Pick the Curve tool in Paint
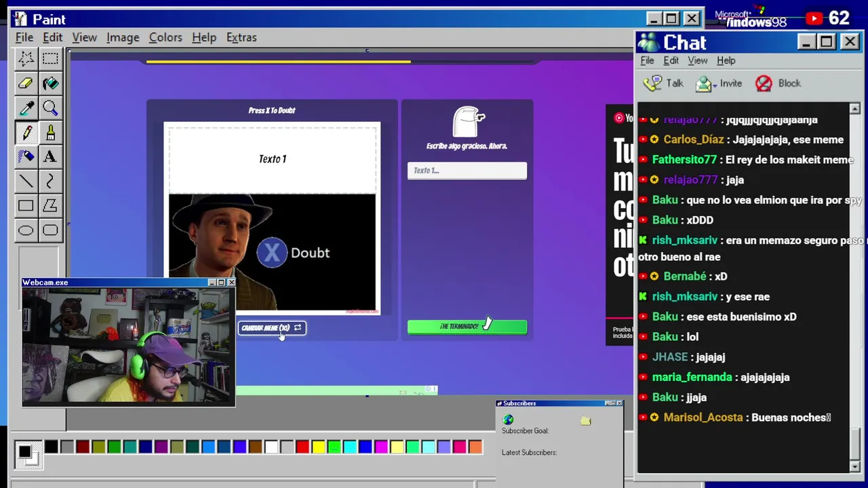The image size is (868, 488). click(x=50, y=181)
